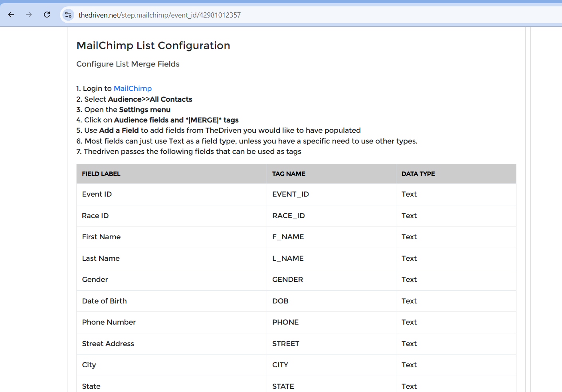The height and width of the screenshot is (392, 562).
Task: Select the GENDER tag name cell
Action: 331,280
